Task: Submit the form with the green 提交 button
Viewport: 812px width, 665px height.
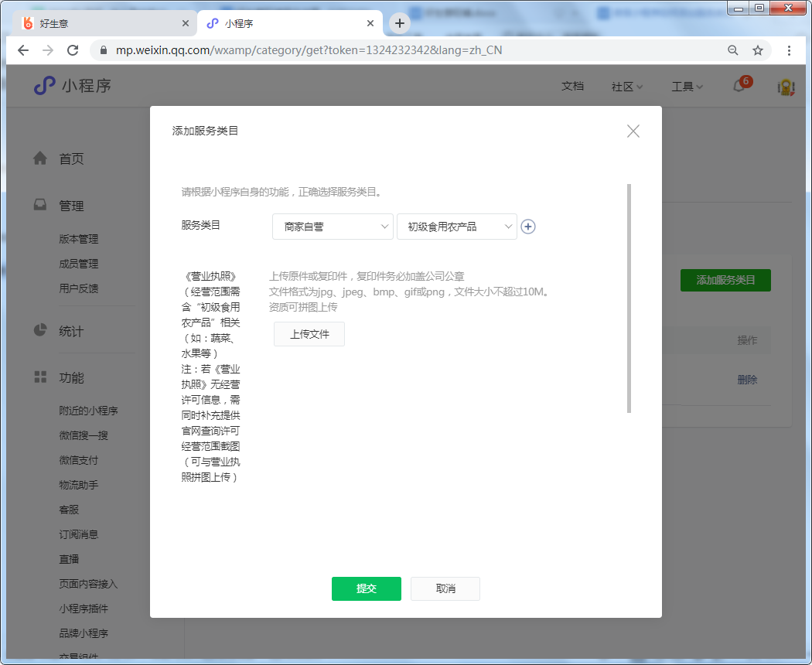Action: pyautogui.click(x=366, y=588)
